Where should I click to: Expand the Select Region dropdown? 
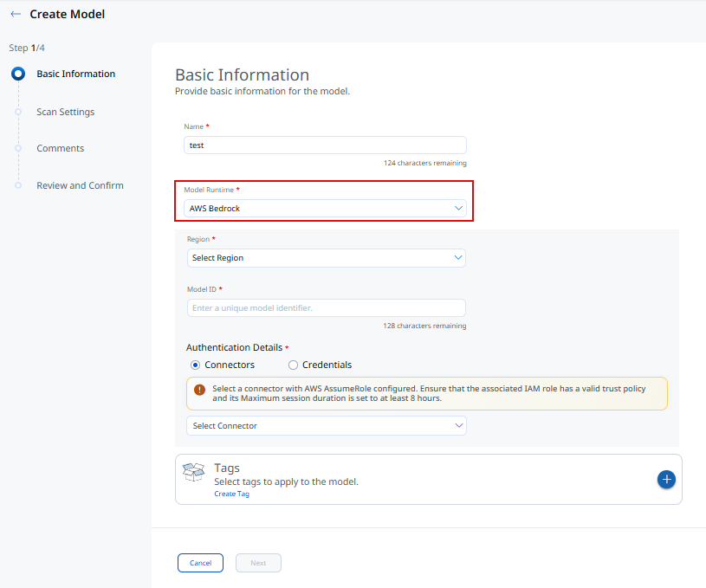[x=327, y=258]
